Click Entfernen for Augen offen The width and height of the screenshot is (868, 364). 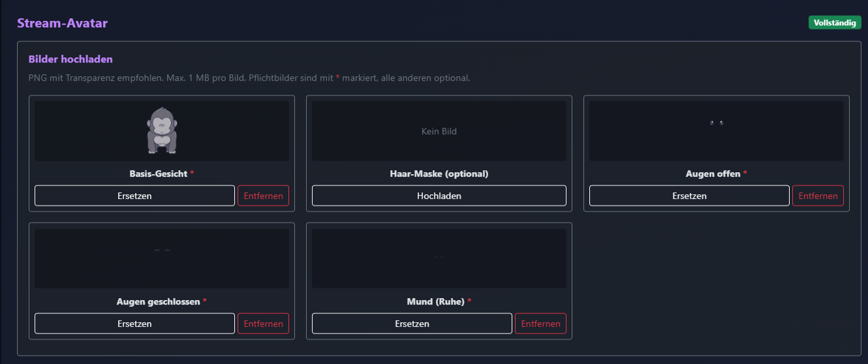[818, 196]
